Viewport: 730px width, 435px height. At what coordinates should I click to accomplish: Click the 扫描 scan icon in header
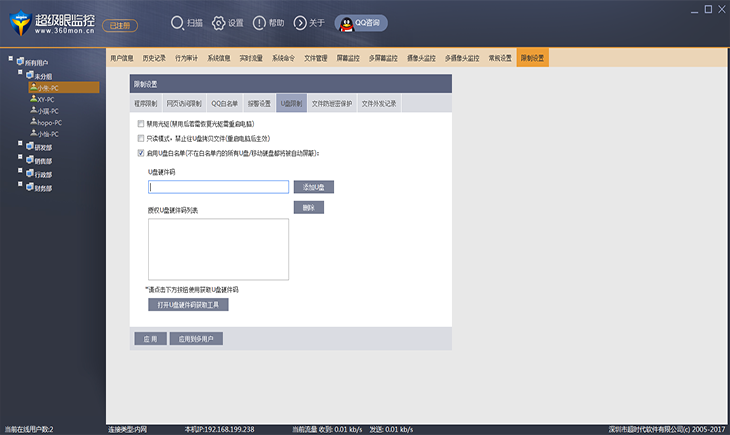(x=177, y=22)
